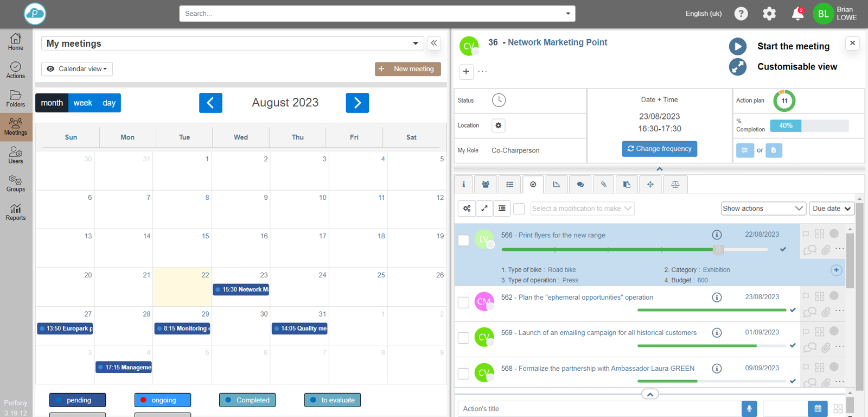This screenshot has width=868, height=417.
Task: Open the attachments paperclip tab
Action: click(603, 185)
